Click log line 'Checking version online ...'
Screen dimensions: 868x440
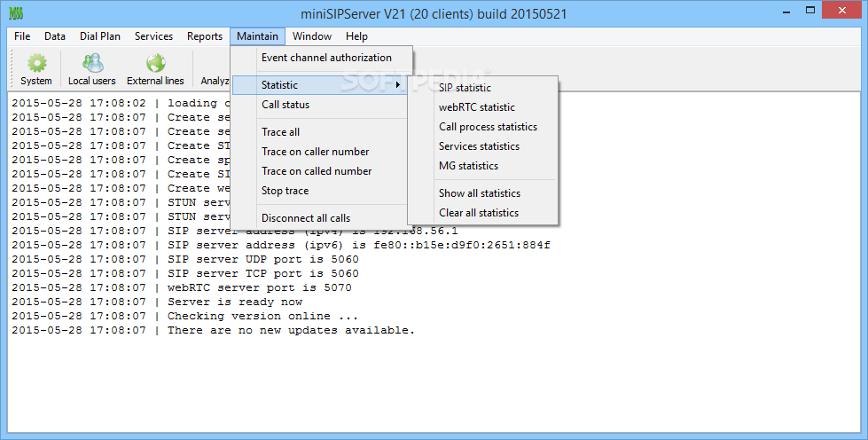(x=185, y=316)
